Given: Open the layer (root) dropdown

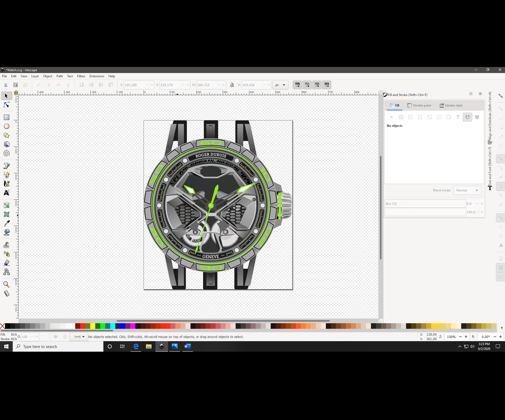Looking at the screenshot, I should [x=79, y=337].
